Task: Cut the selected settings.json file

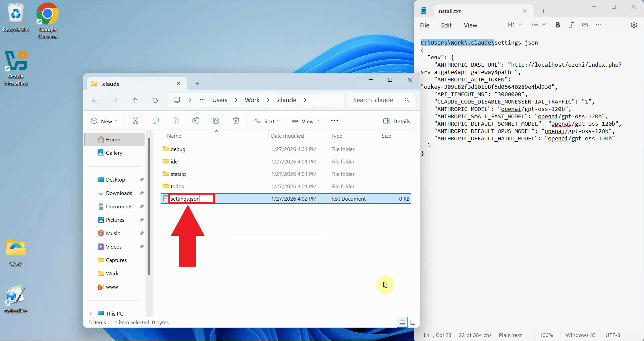Action: [x=135, y=121]
